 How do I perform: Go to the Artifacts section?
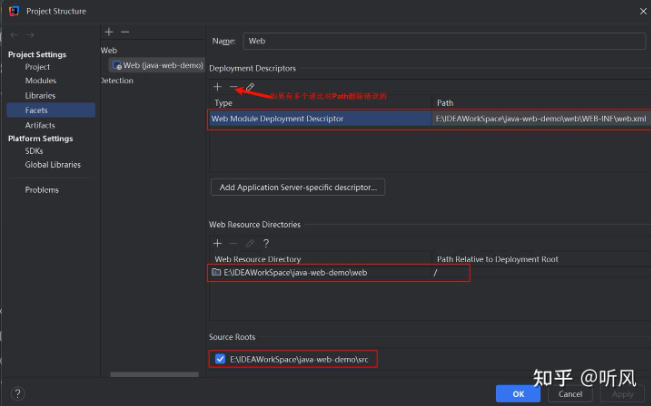point(40,125)
